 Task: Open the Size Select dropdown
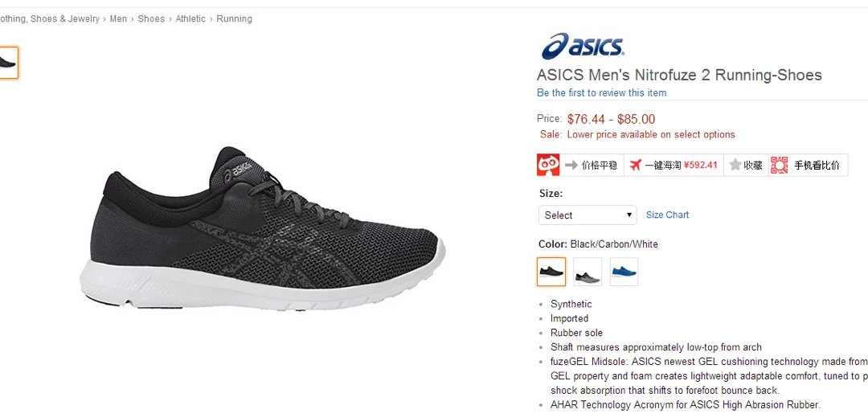(x=588, y=215)
